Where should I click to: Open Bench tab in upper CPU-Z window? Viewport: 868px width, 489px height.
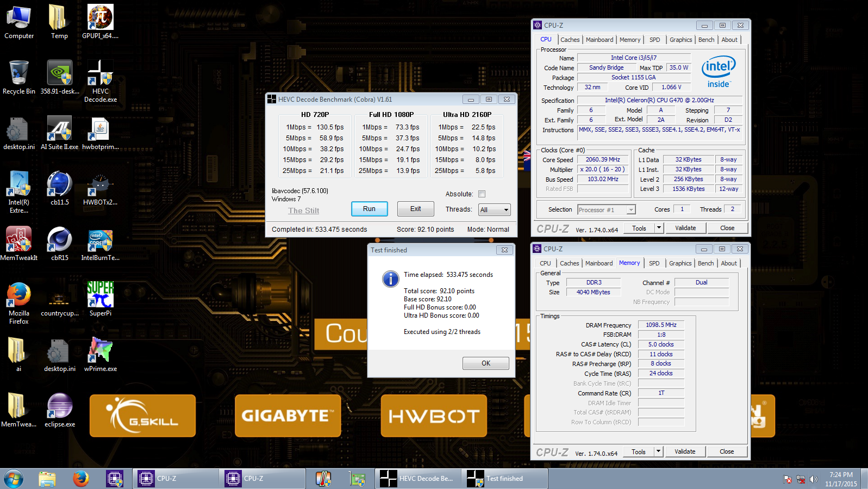pyautogui.click(x=706, y=40)
